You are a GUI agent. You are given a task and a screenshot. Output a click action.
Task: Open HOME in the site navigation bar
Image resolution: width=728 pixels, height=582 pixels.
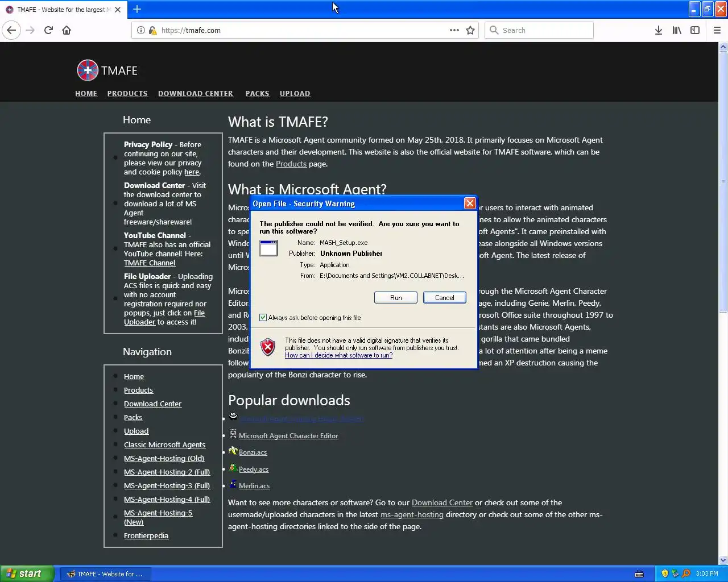click(x=86, y=94)
